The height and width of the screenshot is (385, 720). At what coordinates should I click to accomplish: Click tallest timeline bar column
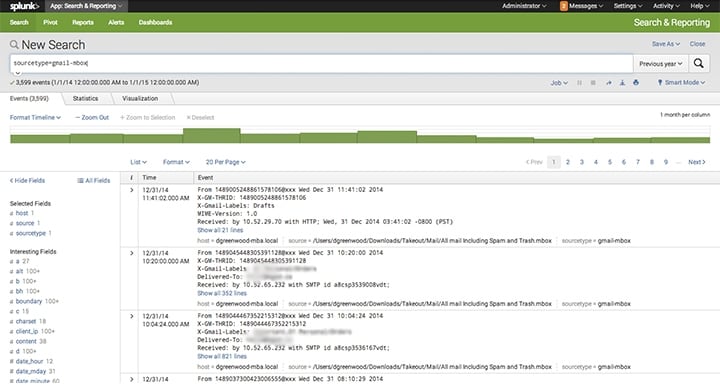212,136
